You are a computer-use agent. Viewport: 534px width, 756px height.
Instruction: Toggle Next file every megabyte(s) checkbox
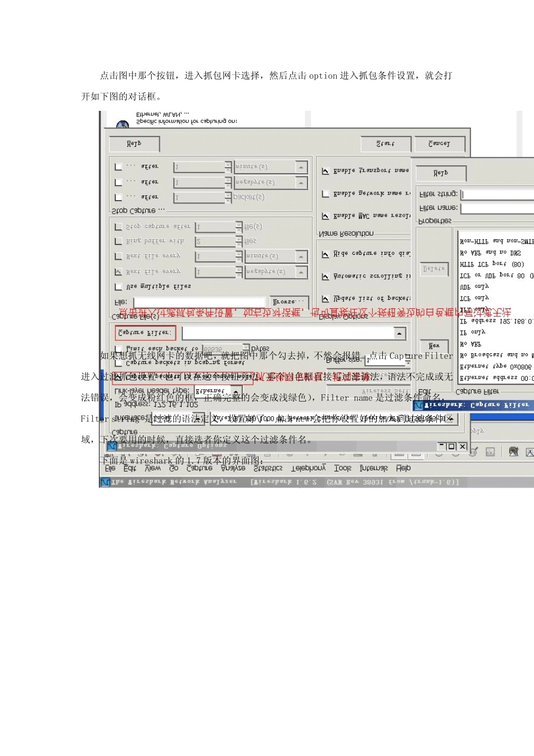[118, 272]
